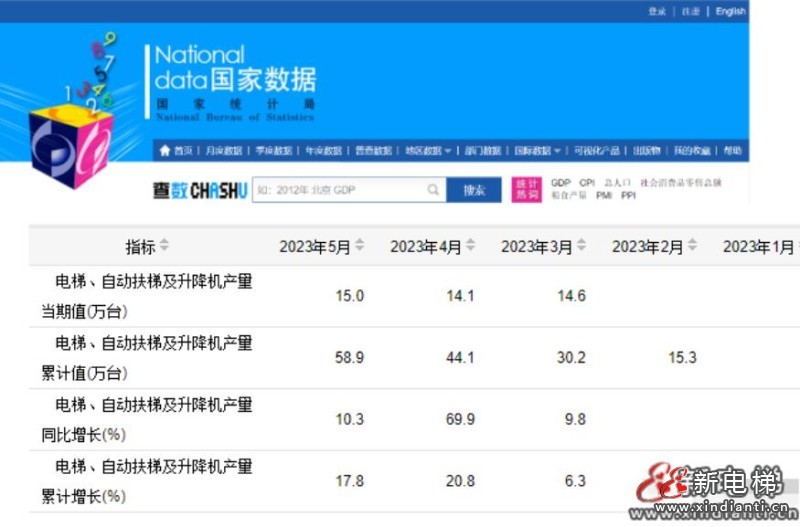The height and width of the screenshot is (527, 800).
Task: Open the 帮助 help menu item
Action: [x=732, y=151]
